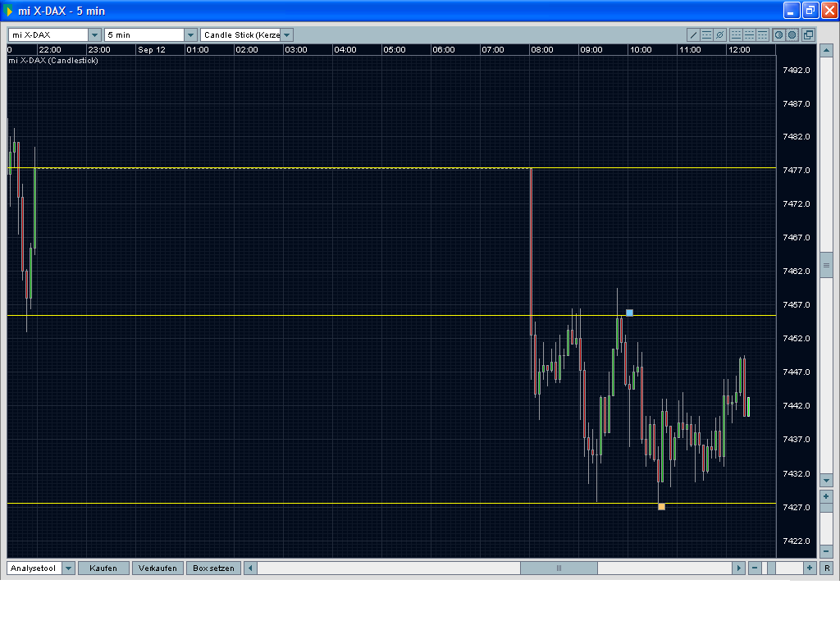Screen dimensions: 840x630
Task: Click the application icon in title bar
Action: tap(8, 11)
